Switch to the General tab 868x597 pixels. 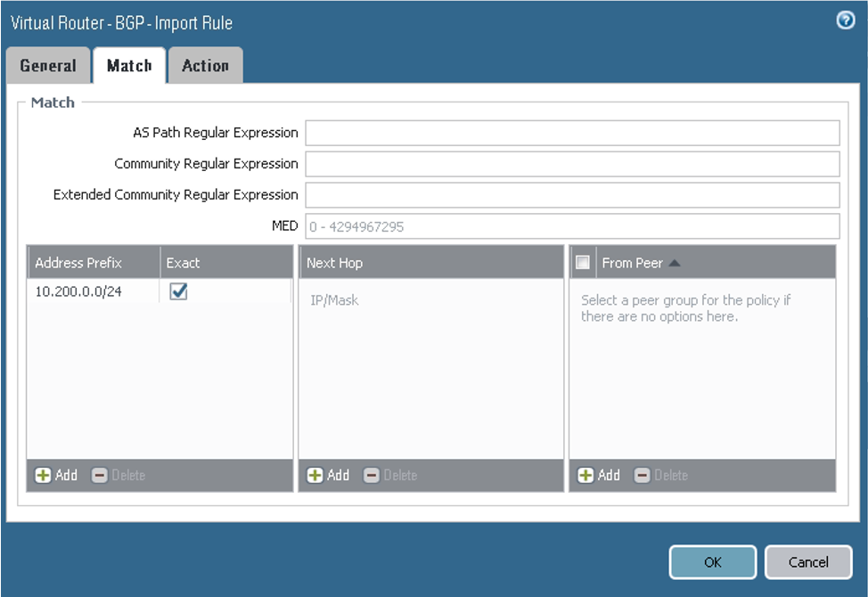point(48,65)
